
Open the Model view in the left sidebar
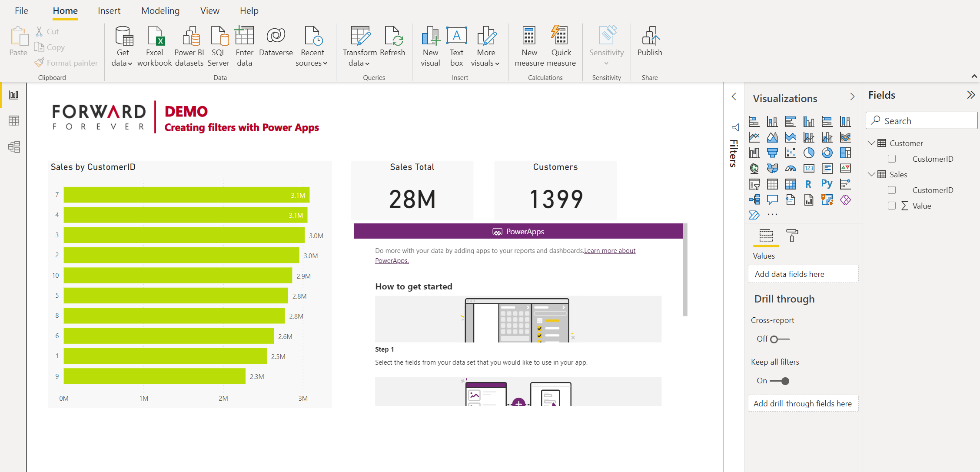pos(14,147)
